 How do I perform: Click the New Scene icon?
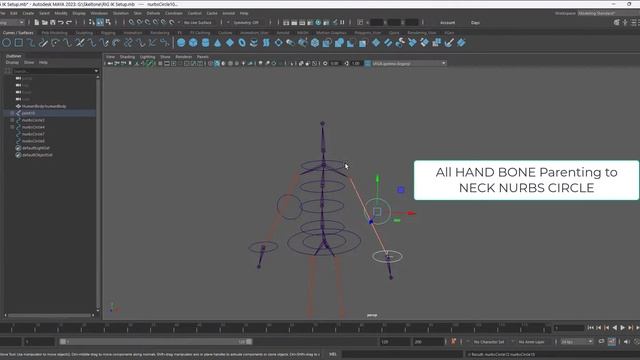coord(37,22)
